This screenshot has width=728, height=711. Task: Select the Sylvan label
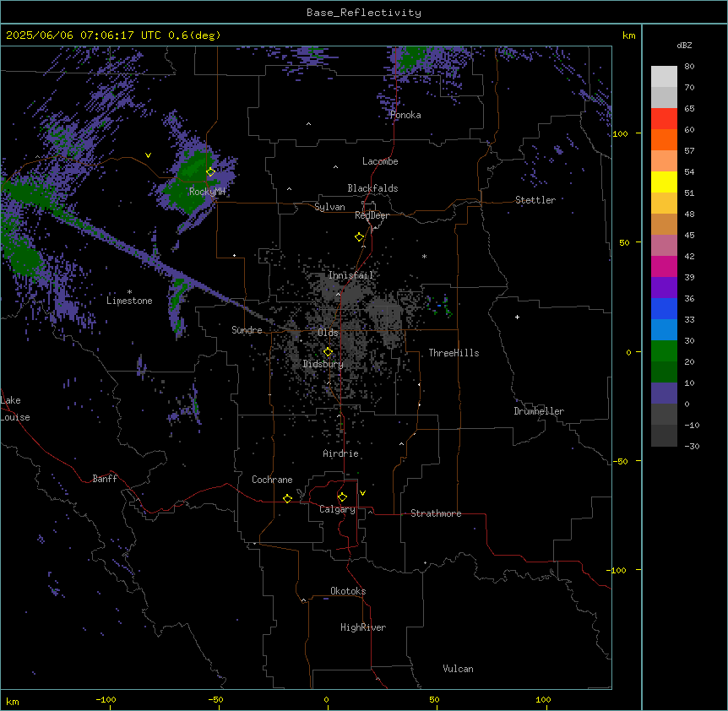[x=329, y=207]
